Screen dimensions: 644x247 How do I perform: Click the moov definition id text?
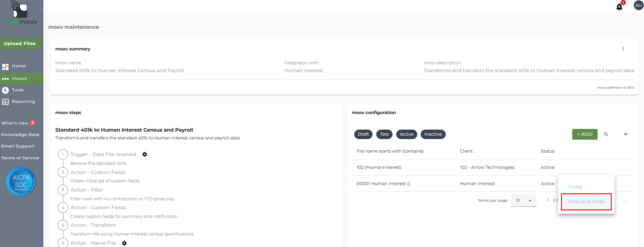click(x=616, y=88)
